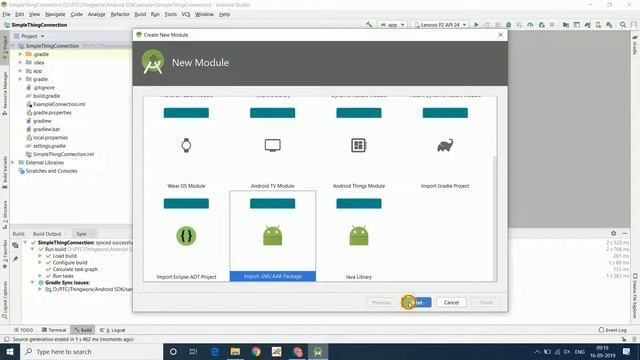
Task: Click the Next button in dialog
Action: [x=416, y=302]
